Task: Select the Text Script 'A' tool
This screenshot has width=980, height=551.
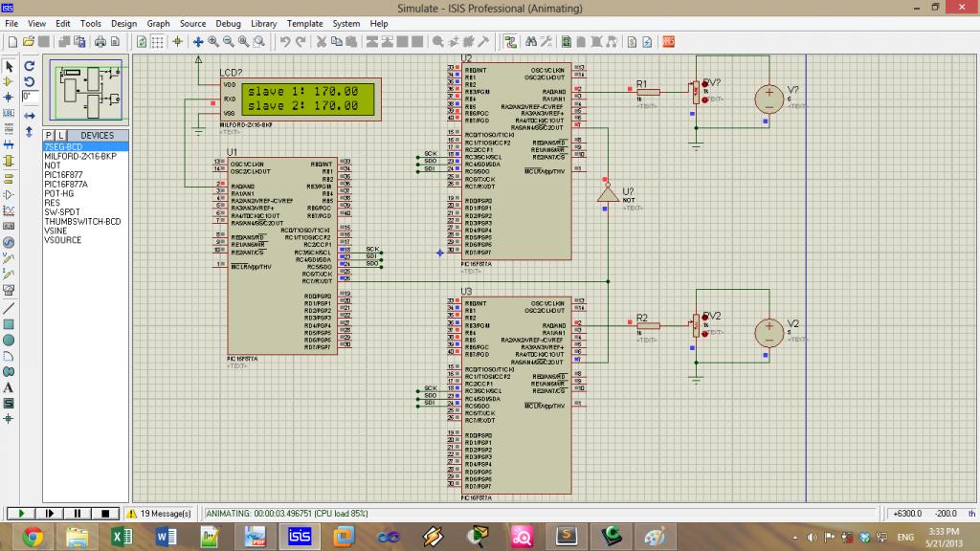Action: click(x=9, y=387)
